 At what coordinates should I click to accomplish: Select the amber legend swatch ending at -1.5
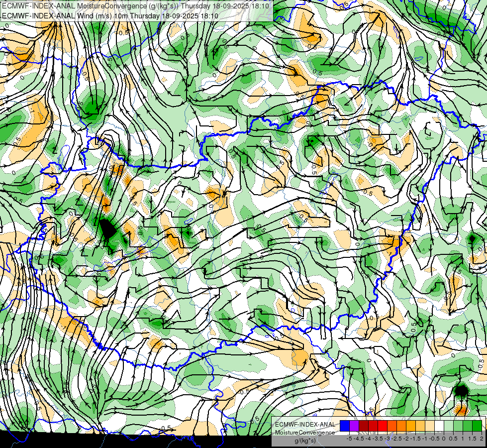tap(411, 426)
